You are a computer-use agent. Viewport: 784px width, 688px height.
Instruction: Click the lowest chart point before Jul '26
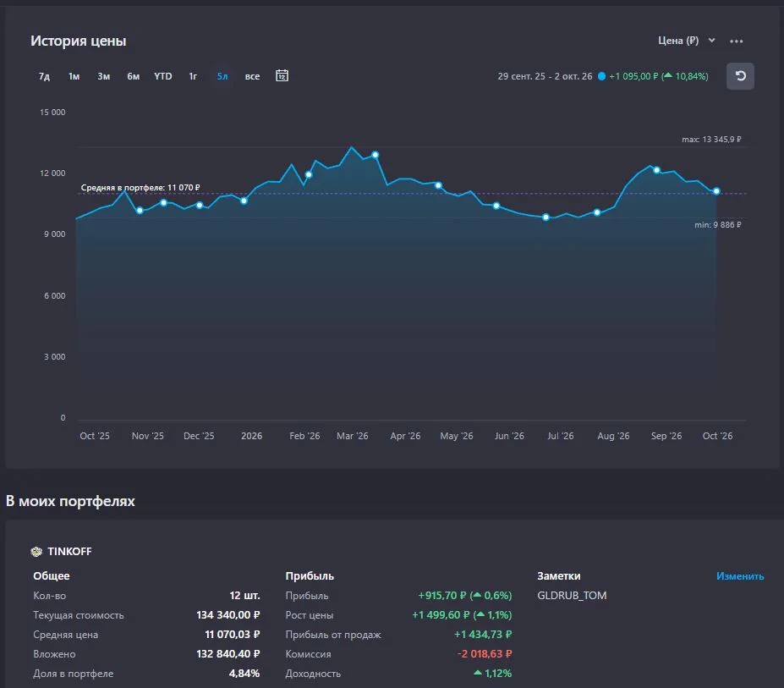(x=546, y=217)
